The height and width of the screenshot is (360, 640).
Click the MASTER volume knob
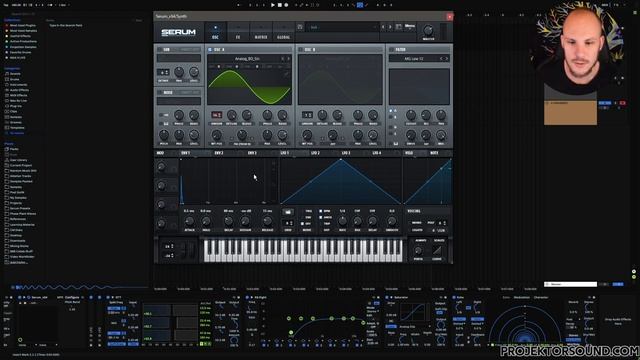(428, 30)
